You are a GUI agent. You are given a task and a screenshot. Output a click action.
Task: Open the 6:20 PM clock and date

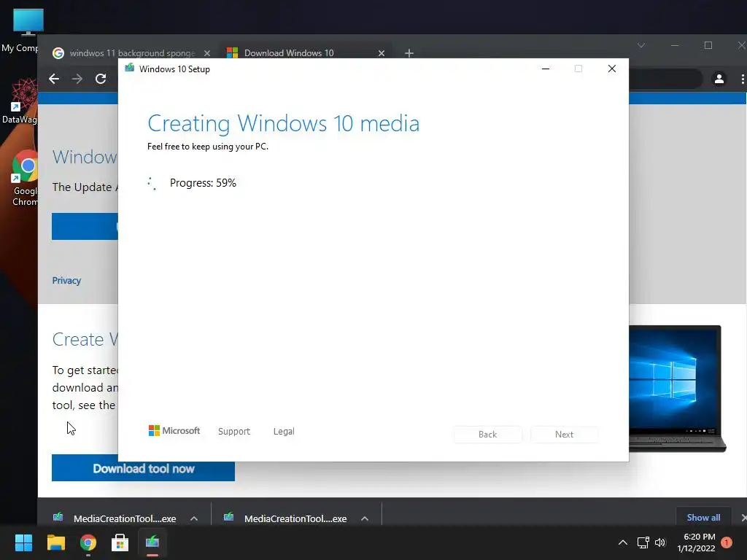696,542
